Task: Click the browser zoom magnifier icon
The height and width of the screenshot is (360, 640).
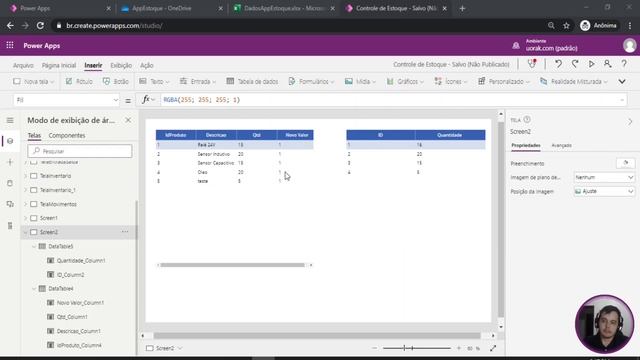Action: tap(551, 25)
